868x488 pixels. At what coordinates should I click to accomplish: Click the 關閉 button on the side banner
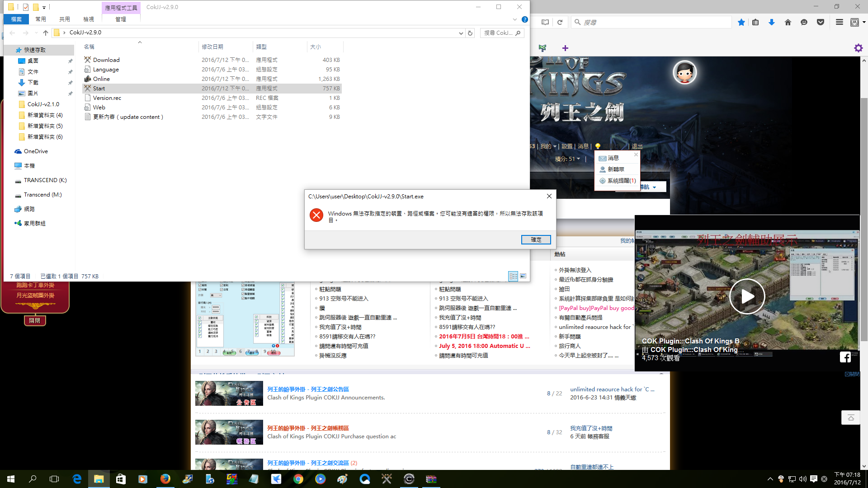click(x=35, y=320)
